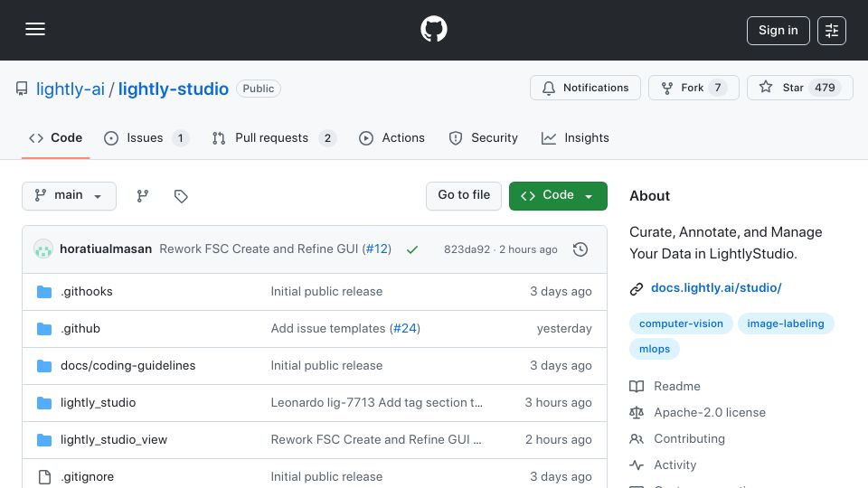Click the horatiualmasan avatar
Image resolution: width=868 pixels, height=488 pixels.
(43, 249)
